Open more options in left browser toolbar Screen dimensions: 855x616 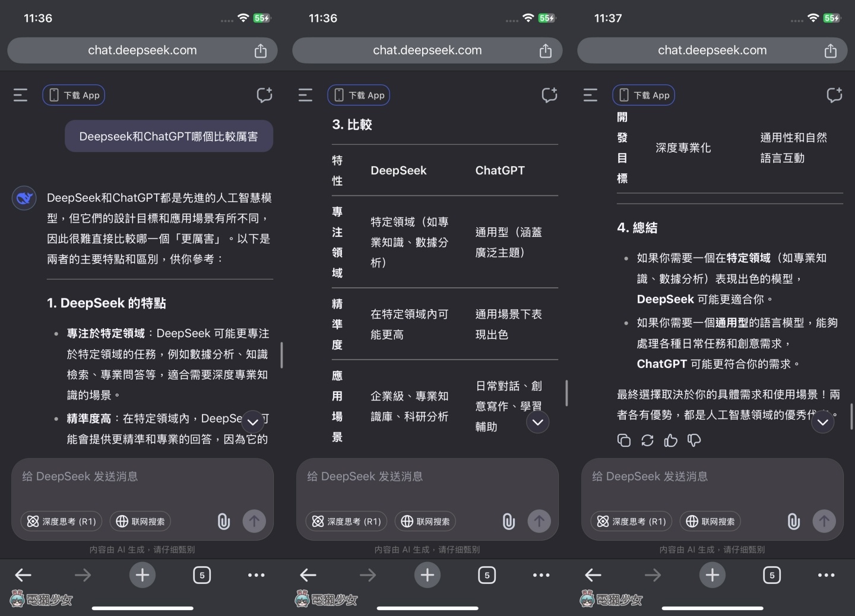pos(256,575)
